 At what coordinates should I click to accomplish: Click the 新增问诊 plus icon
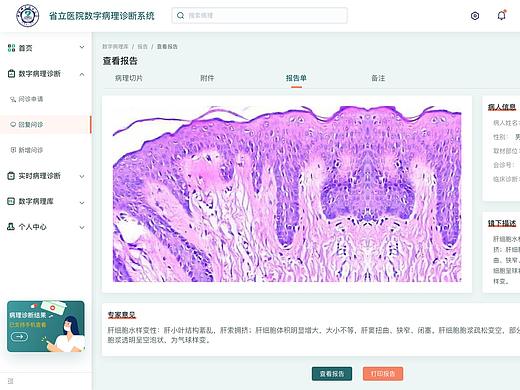[x=13, y=150]
